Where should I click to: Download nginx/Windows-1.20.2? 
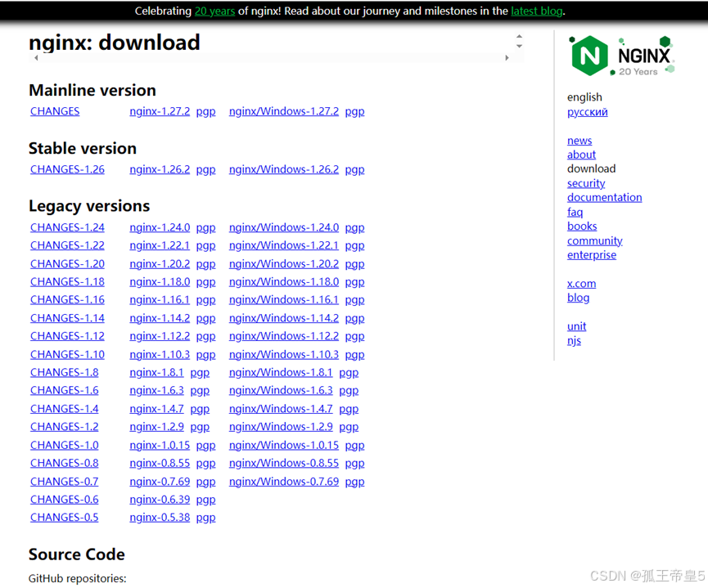click(283, 264)
